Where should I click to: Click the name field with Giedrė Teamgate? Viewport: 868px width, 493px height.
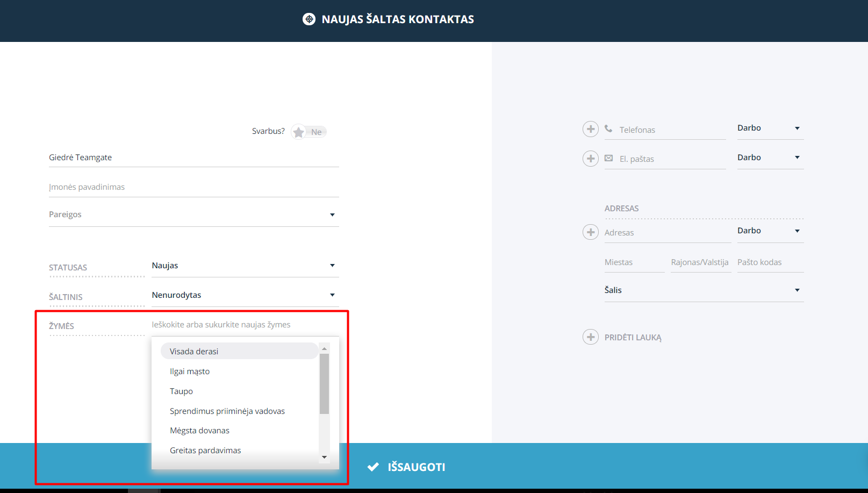click(194, 158)
